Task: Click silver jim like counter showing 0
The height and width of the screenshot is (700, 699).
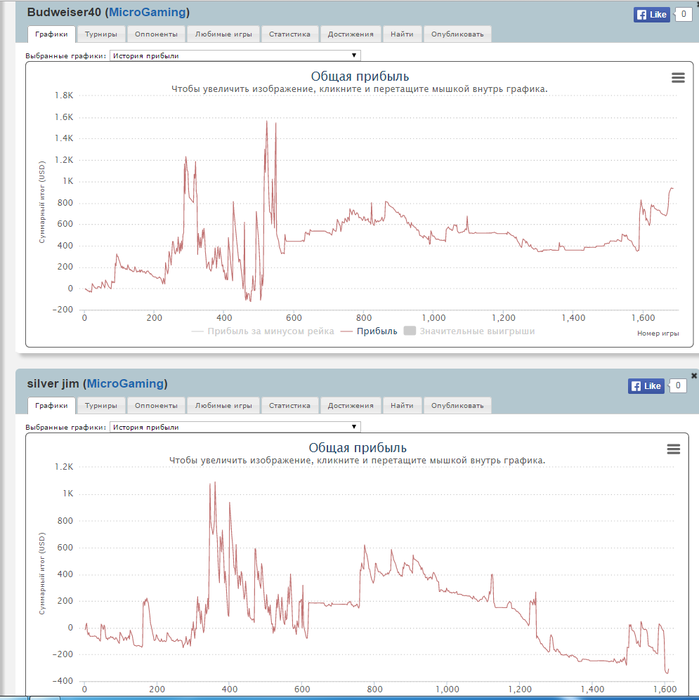Action: (678, 385)
